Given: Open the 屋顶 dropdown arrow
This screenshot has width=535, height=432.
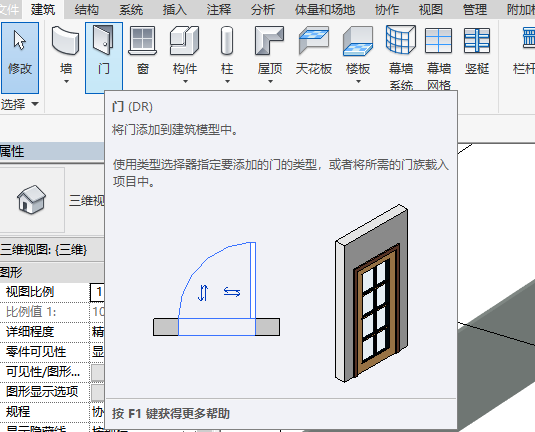Looking at the screenshot, I should [270, 82].
